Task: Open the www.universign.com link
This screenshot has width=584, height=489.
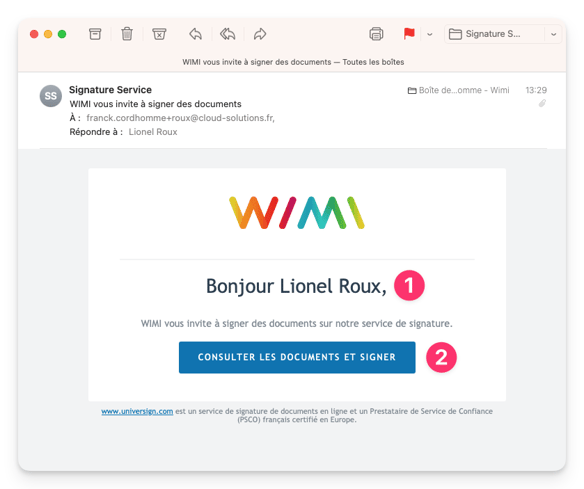Action: tap(137, 411)
